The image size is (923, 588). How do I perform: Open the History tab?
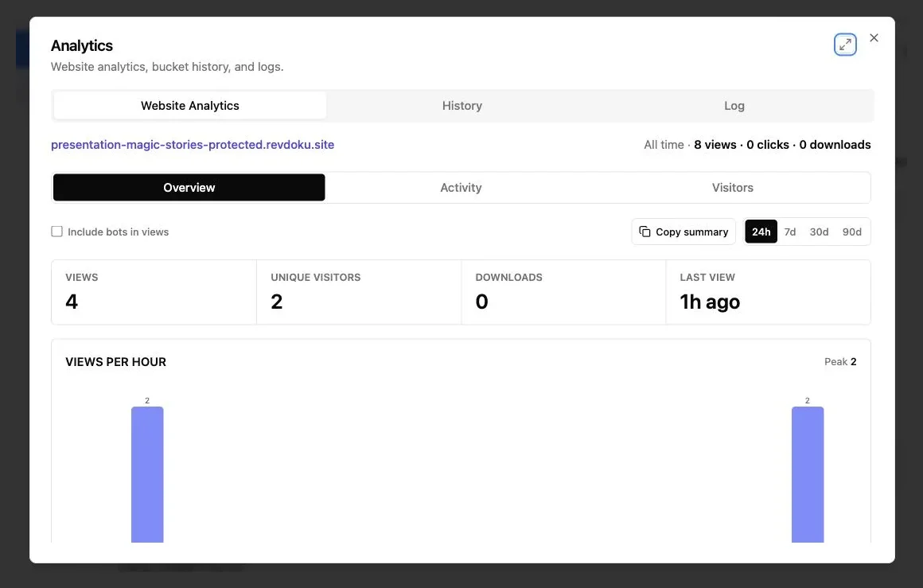tap(462, 105)
